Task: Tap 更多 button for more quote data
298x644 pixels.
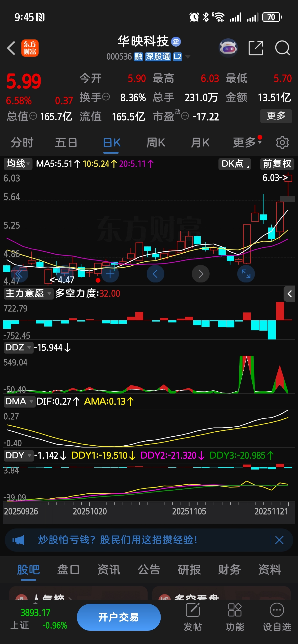Action: [276, 116]
